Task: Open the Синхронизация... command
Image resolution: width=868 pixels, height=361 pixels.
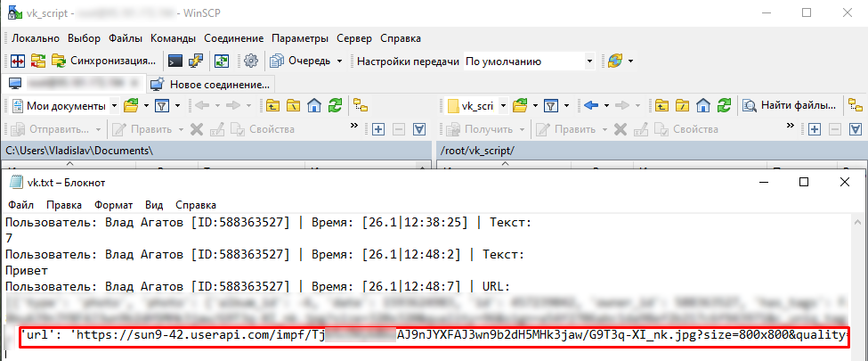Action: 105,61
